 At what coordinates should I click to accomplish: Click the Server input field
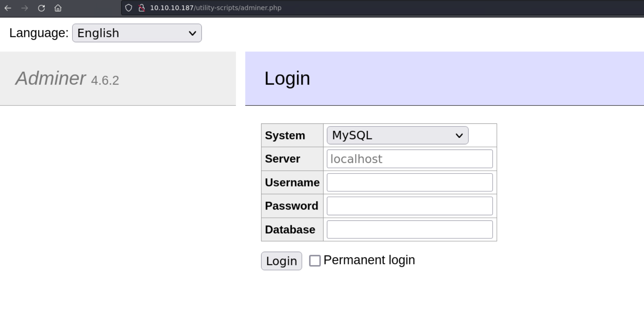[x=410, y=159]
